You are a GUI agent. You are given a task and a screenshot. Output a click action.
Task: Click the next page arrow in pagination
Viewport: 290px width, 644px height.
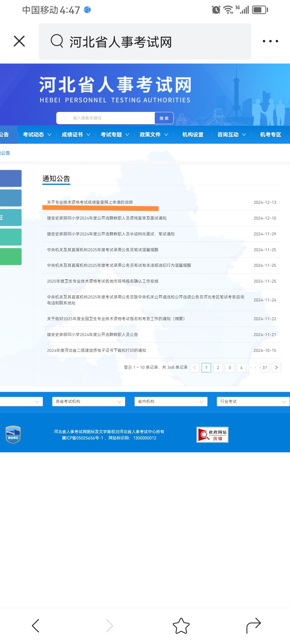[276, 368]
